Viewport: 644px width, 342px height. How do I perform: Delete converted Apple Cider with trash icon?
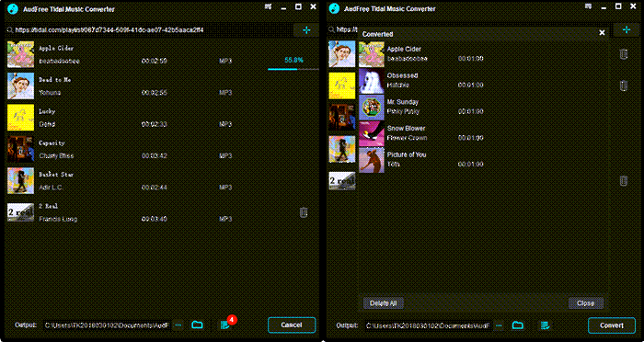click(623, 54)
